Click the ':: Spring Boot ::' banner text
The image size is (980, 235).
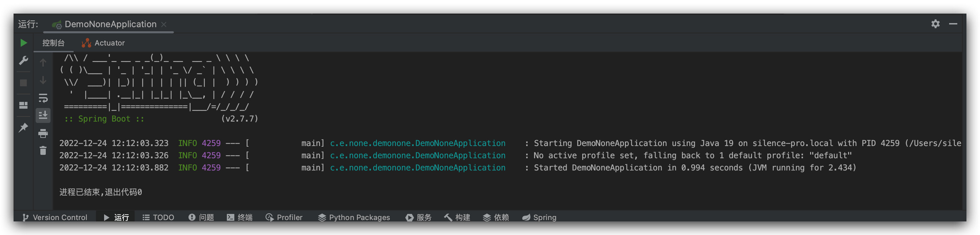pos(104,119)
